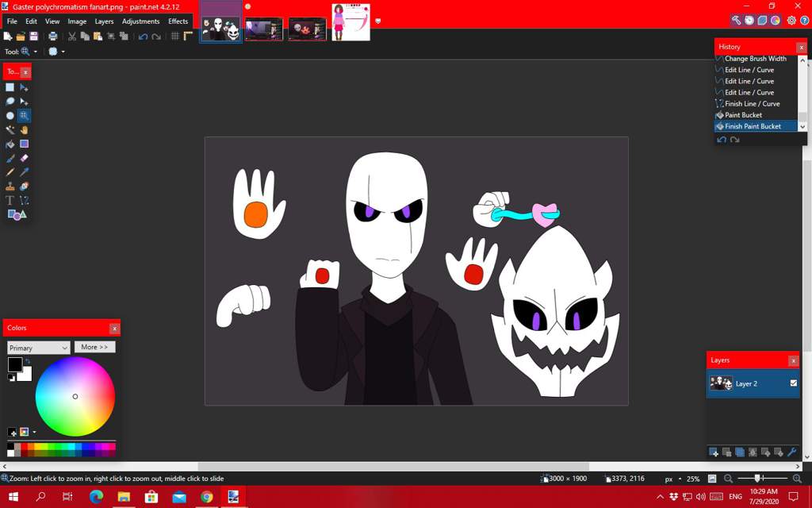The height and width of the screenshot is (508, 812).
Task: Toggle pixel grid display
Action: (175, 37)
